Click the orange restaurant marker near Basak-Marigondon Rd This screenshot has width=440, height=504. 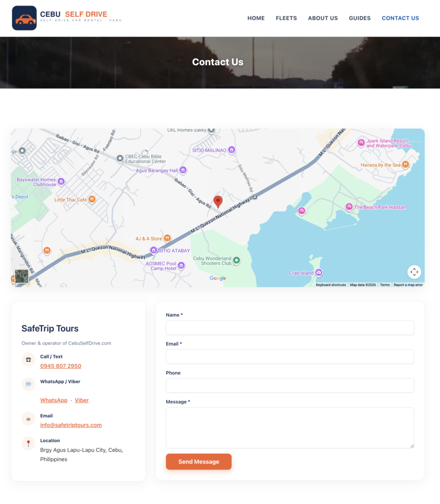47,250
